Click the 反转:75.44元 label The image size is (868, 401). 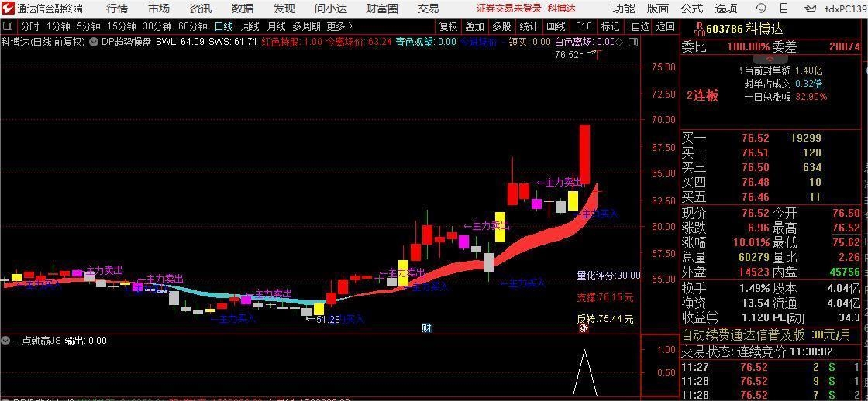tap(605, 319)
